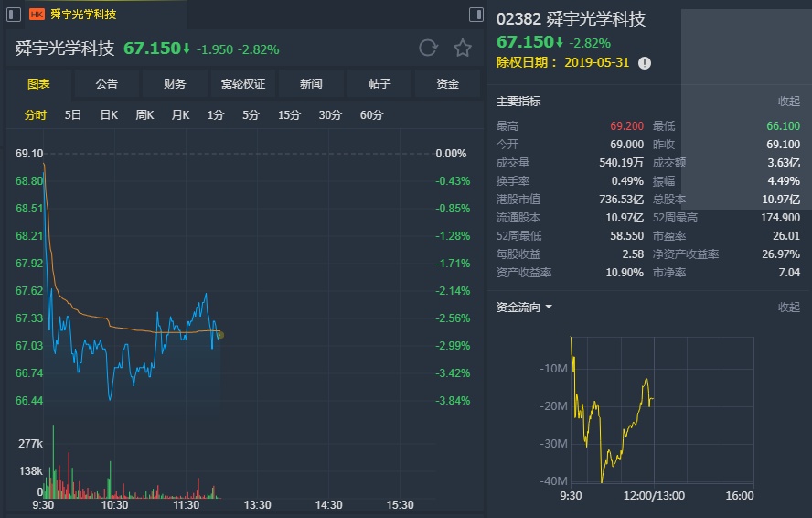The height and width of the screenshot is (518, 812).
Task: Add stock to favorites with star icon
Action: 463,49
